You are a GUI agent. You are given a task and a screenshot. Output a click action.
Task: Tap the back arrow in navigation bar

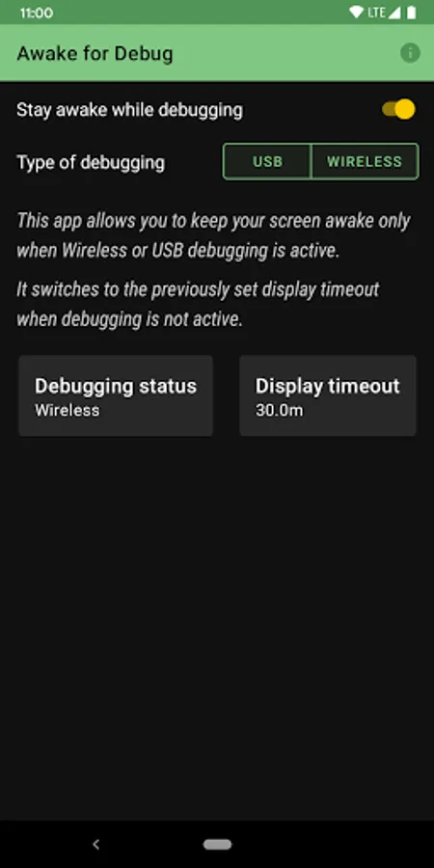pyautogui.click(x=95, y=844)
